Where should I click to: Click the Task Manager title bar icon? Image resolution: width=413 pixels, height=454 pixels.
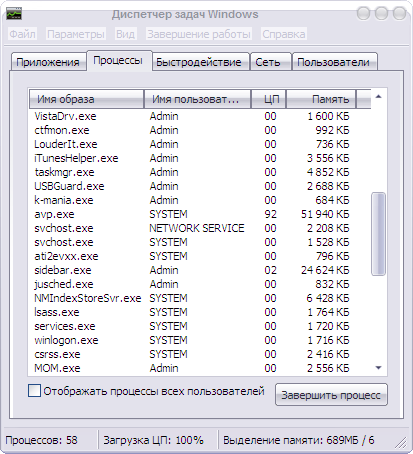click(x=14, y=13)
